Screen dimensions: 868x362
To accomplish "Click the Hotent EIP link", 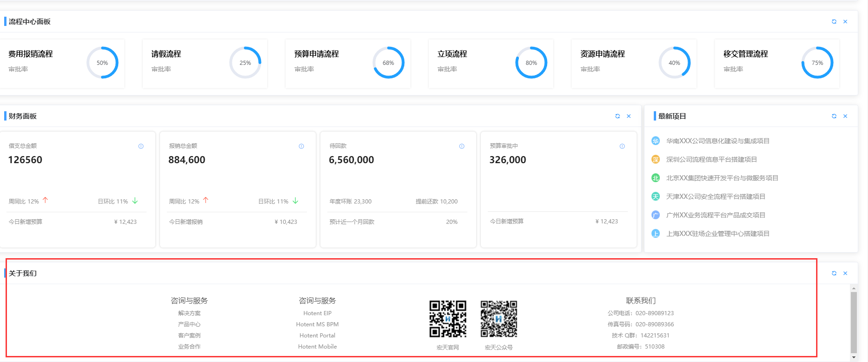I will tap(318, 313).
